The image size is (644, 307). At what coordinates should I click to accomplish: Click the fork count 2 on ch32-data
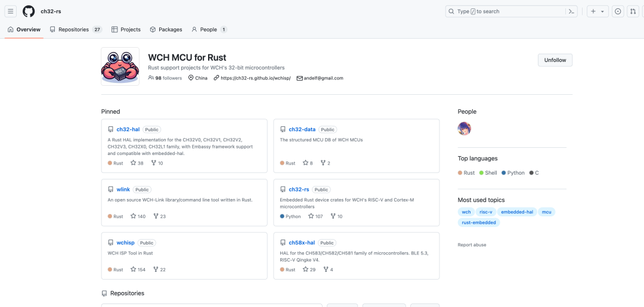pyautogui.click(x=326, y=163)
